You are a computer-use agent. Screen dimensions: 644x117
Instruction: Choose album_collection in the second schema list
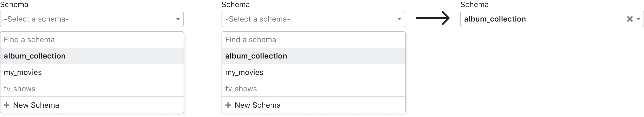[x=314, y=56]
